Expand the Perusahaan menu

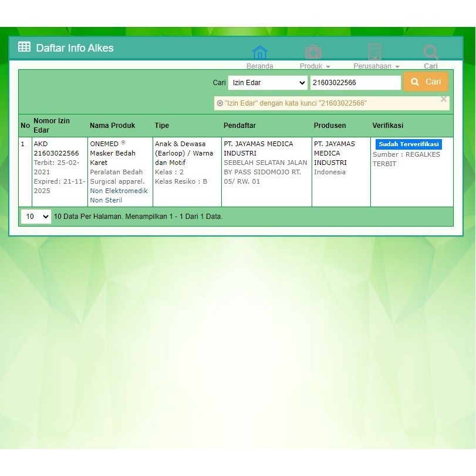[x=376, y=66]
